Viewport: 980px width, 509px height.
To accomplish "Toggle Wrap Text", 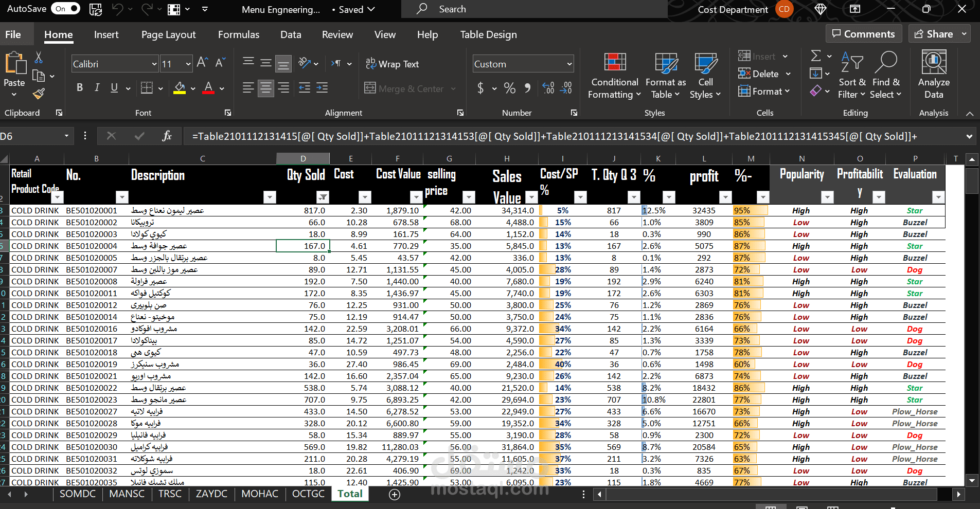I will pos(392,64).
